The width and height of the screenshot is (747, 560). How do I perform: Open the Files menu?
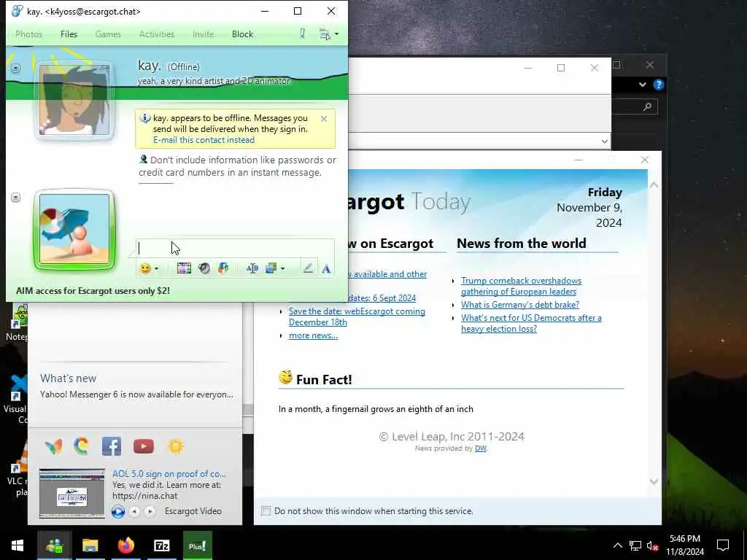click(x=69, y=34)
